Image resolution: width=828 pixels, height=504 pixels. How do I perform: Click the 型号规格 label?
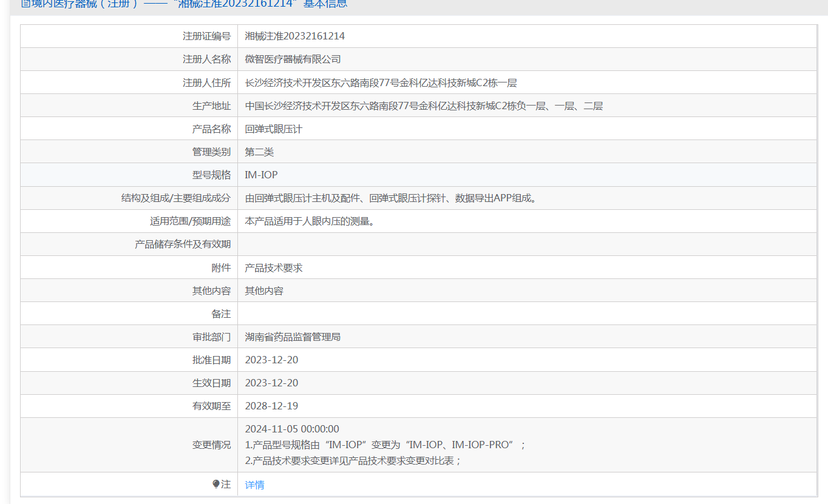coord(212,175)
